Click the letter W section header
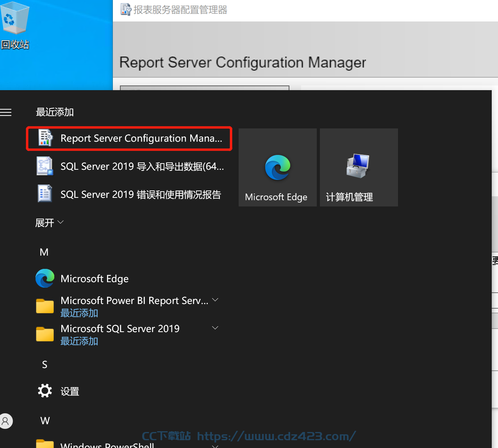Image resolution: width=498 pixels, height=448 pixels. coord(45,421)
